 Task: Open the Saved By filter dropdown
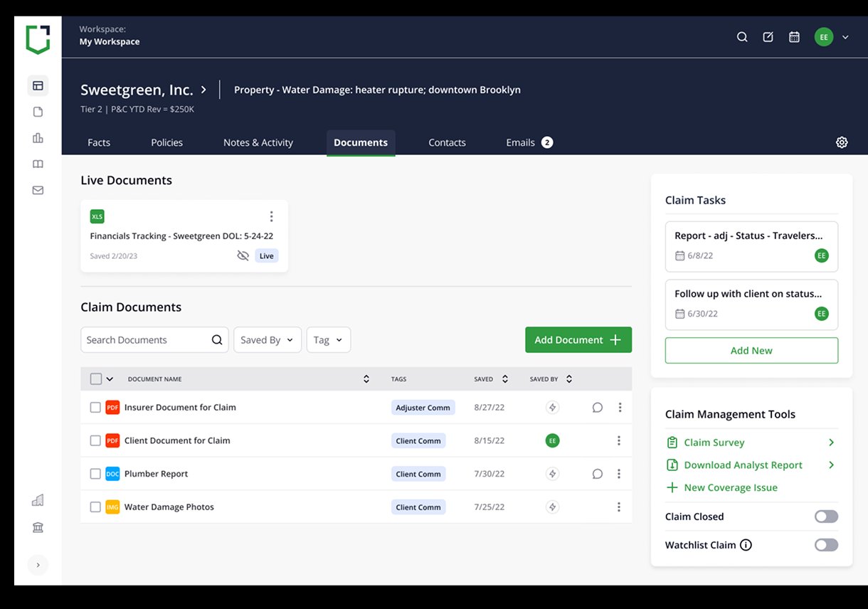point(268,340)
